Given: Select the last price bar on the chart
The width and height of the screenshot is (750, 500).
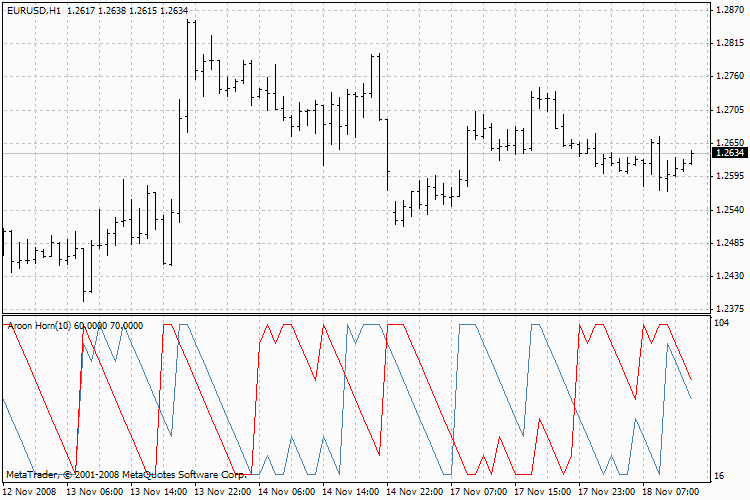Looking at the screenshot, I should 692,157.
